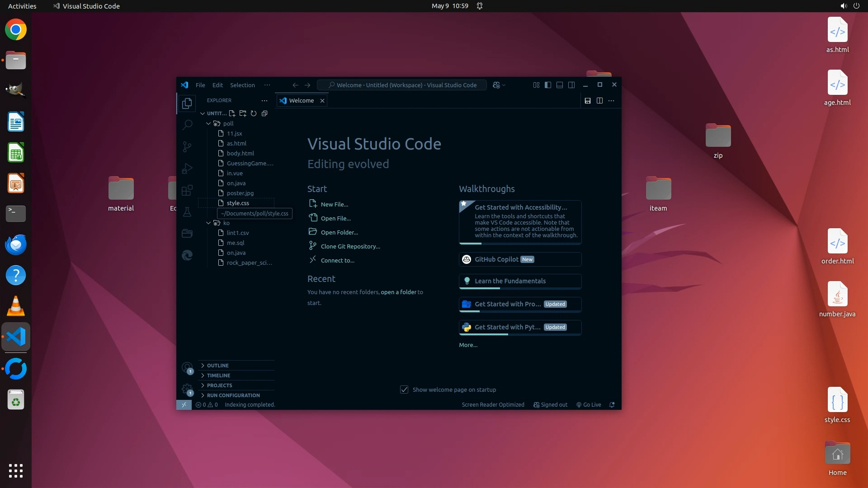868x488 pixels.
Task: Refresh the explorer file tree
Action: pyautogui.click(x=254, y=113)
